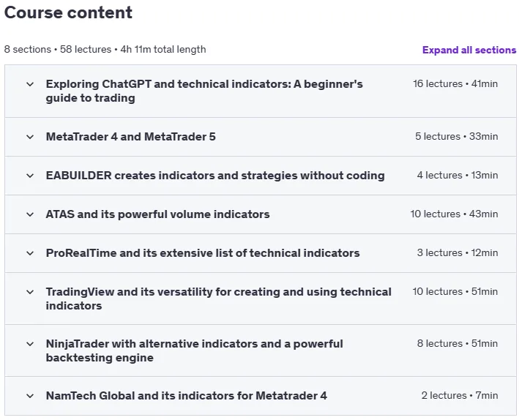Click the chevron beside the EABUILDER section
Viewport: 519px width, 420px height.
click(x=30, y=176)
